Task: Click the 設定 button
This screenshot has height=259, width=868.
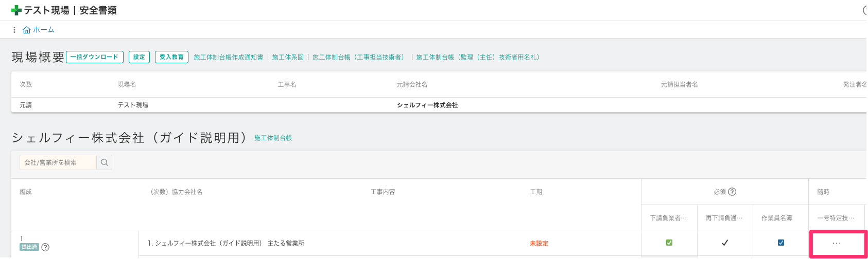Action: pos(139,57)
